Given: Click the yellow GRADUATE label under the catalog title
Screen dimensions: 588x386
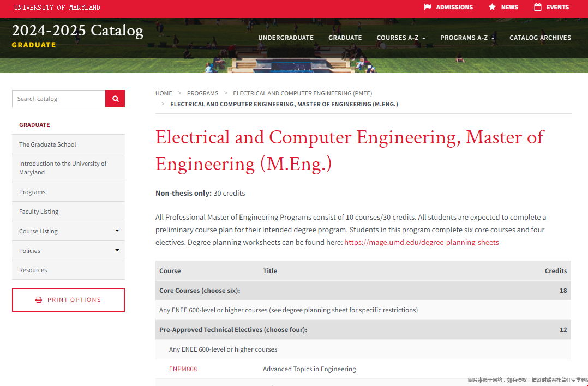Looking at the screenshot, I should (x=34, y=45).
